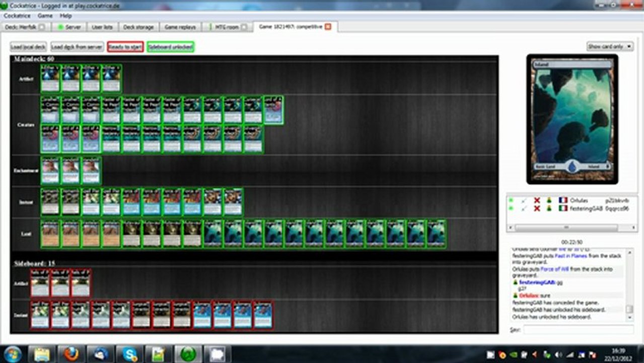Click the green status dot for festeringGAB

point(511,208)
